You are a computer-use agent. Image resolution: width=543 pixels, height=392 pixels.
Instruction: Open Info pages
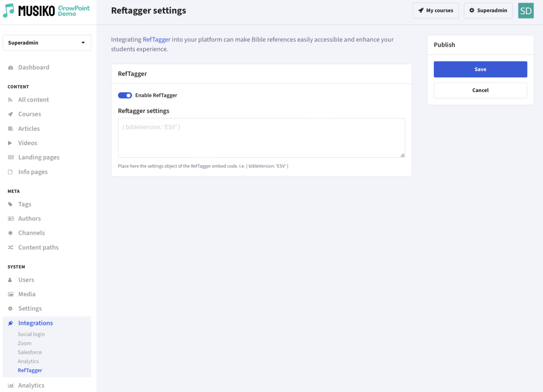(x=33, y=172)
